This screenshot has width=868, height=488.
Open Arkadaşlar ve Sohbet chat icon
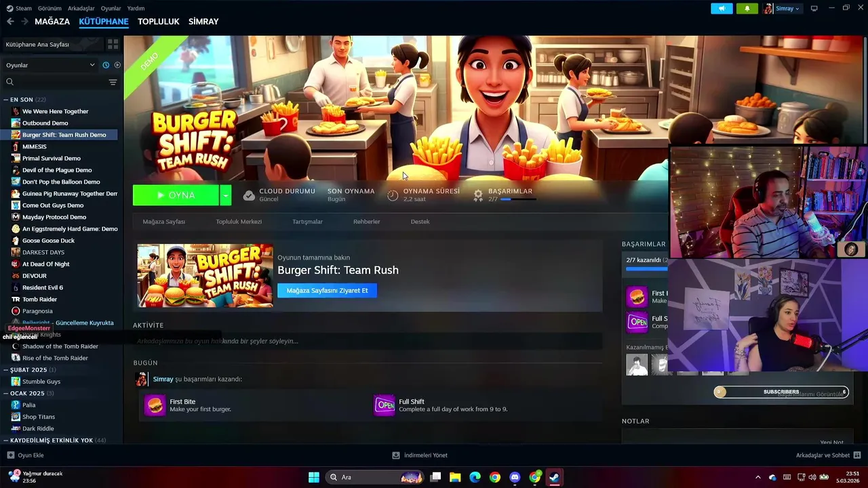click(857, 455)
